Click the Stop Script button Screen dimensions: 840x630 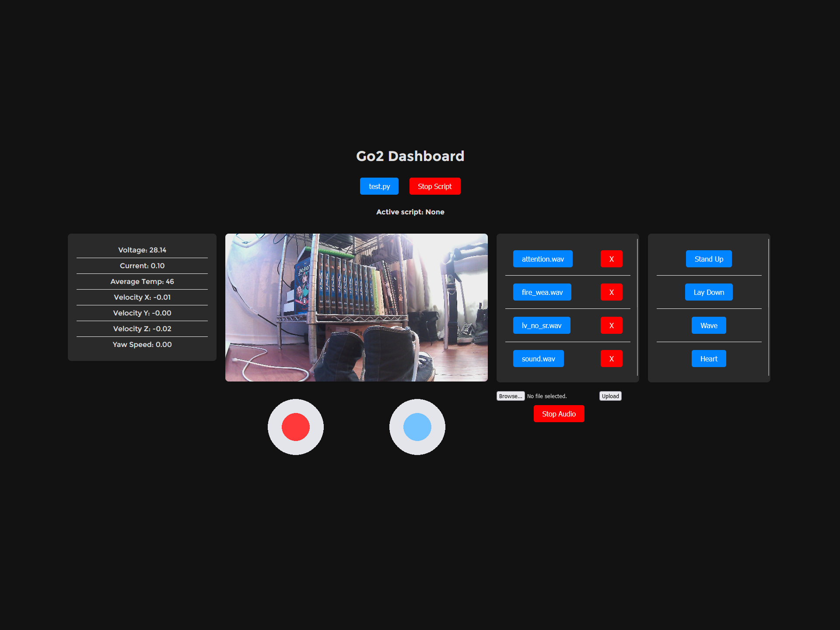(x=434, y=186)
